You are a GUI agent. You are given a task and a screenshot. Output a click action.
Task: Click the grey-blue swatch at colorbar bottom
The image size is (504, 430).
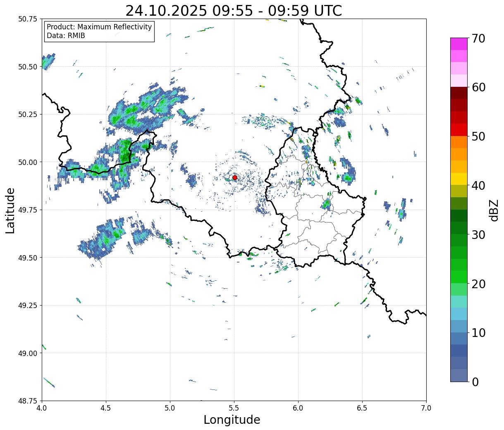pos(459,375)
